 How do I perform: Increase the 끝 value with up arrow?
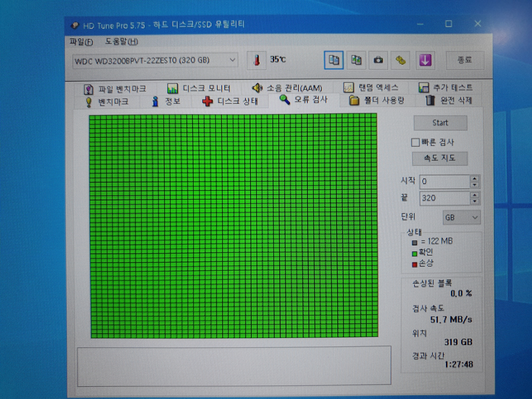pos(474,195)
